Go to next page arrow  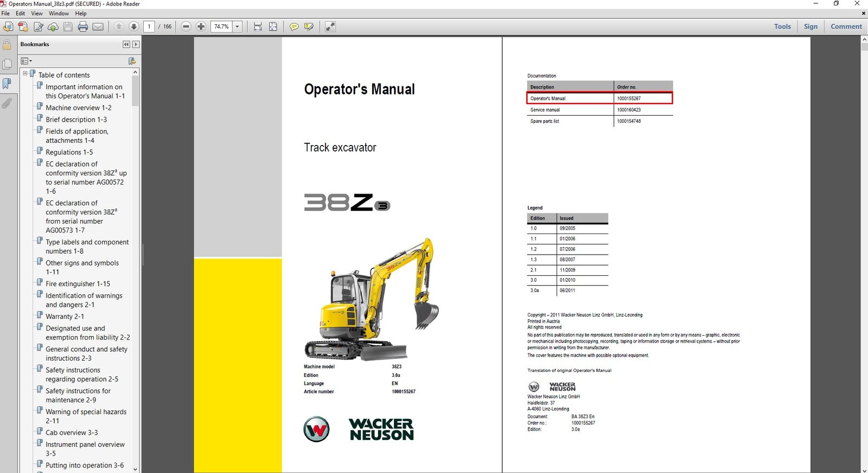(133, 27)
